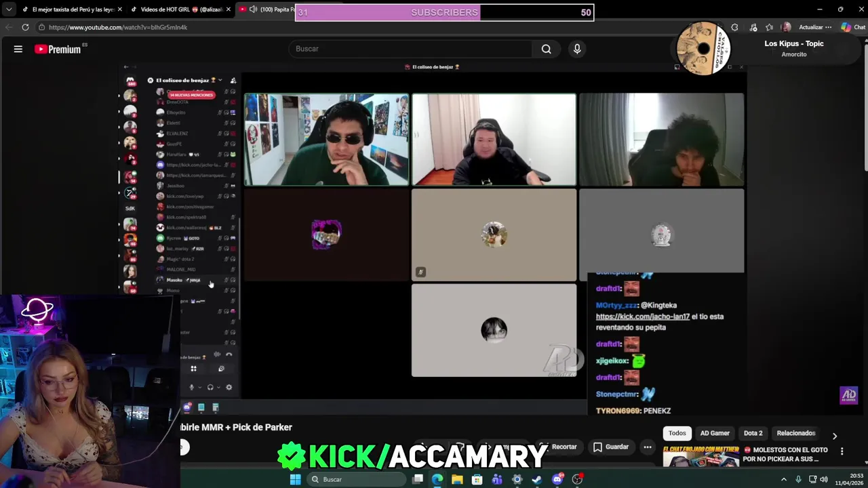Open the media control music icon

(x=753, y=27)
